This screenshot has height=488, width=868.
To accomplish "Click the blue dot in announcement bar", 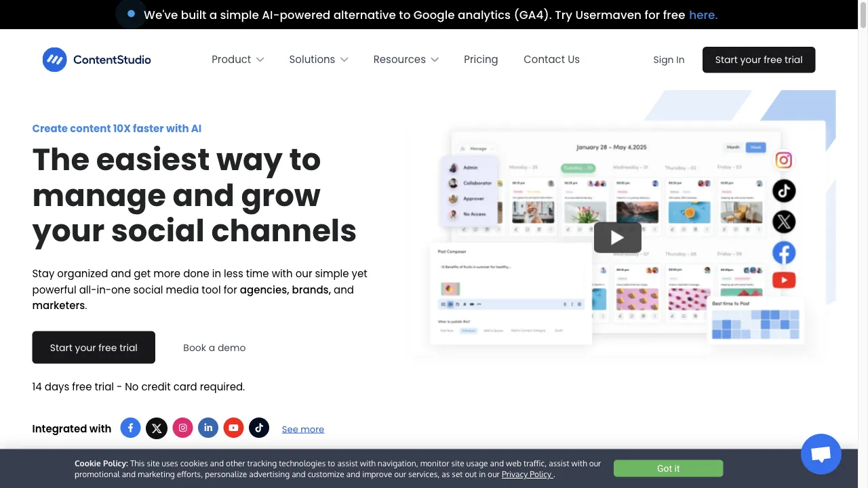I will 131,14.
